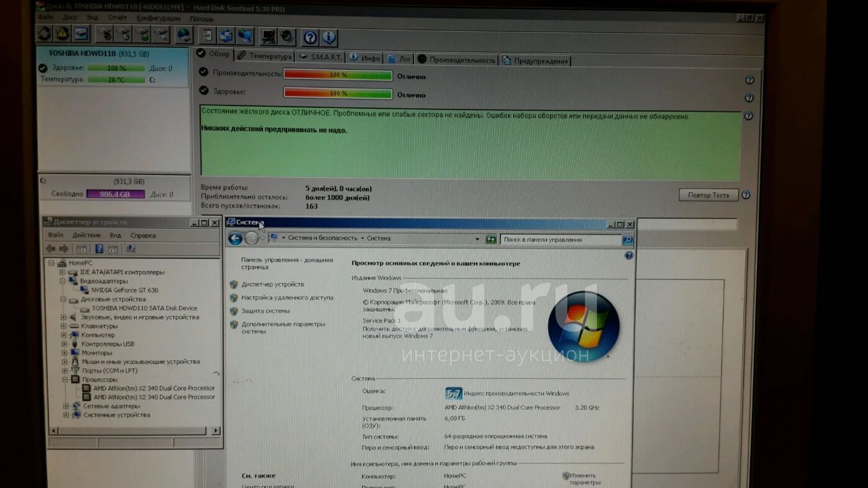Screen dimensions: 868x488
Task: Expand the Порты (COM и LPT) node
Action: click(64, 371)
